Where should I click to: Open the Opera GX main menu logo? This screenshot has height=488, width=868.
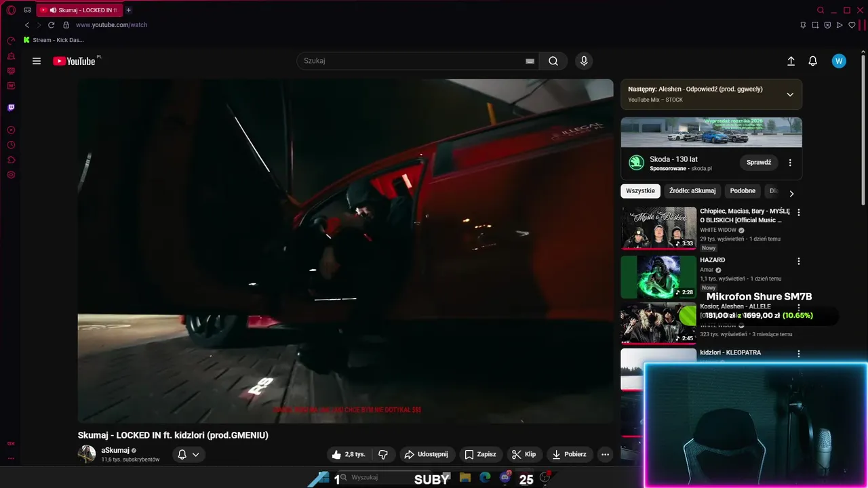pyautogui.click(x=11, y=10)
